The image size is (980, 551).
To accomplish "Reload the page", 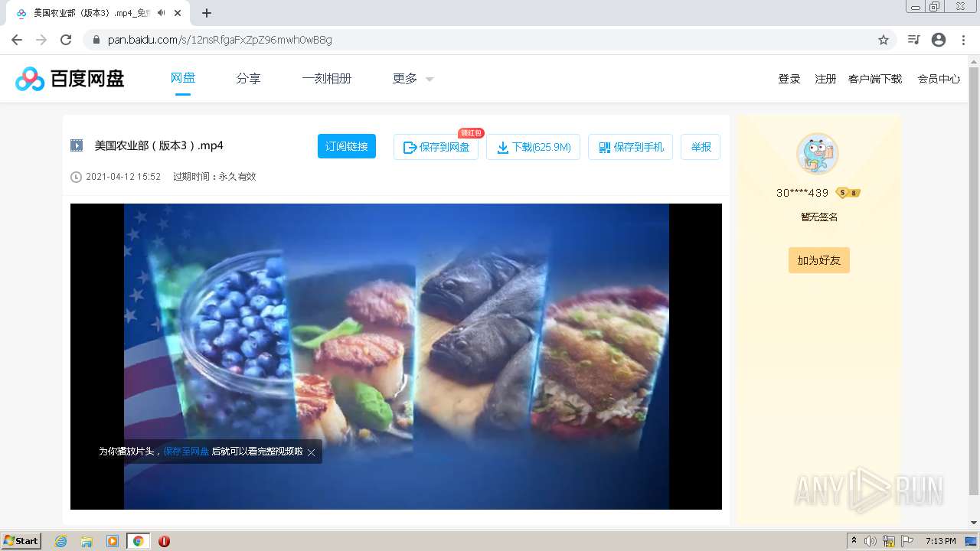I will click(x=66, y=40).
